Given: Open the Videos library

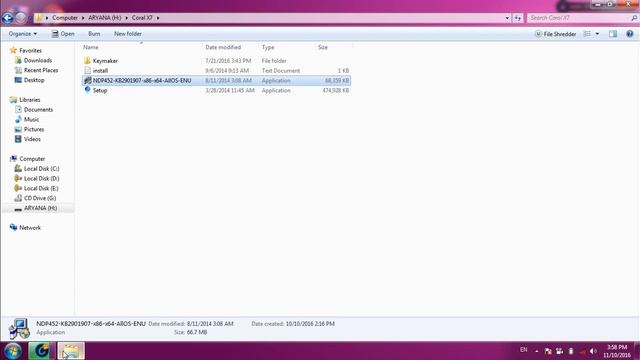Looking at the screenshot, I should (32, 139).
